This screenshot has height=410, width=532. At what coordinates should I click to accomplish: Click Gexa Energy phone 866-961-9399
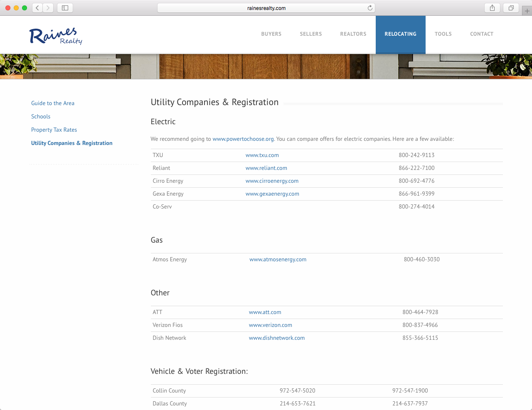pos(416,194)
